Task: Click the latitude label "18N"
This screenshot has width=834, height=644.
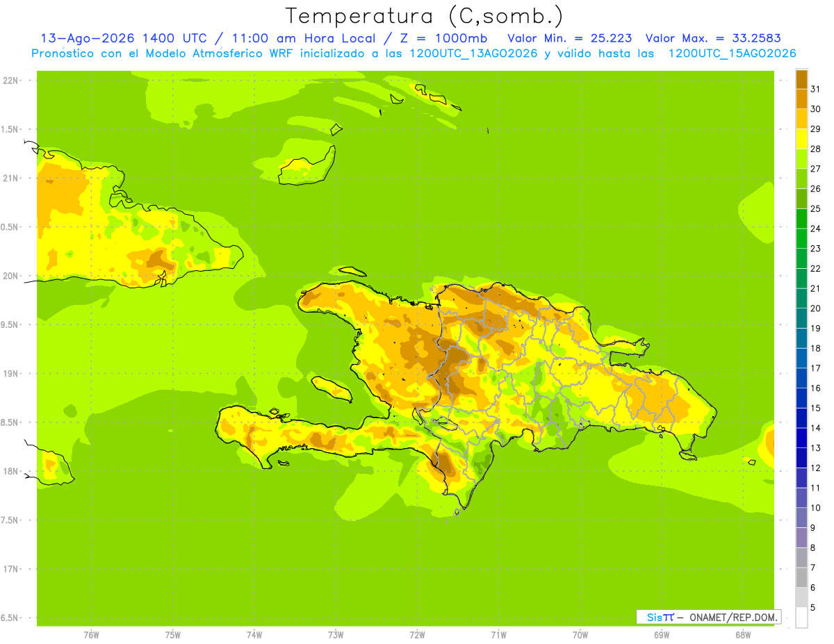Action: tap(11, 471)
